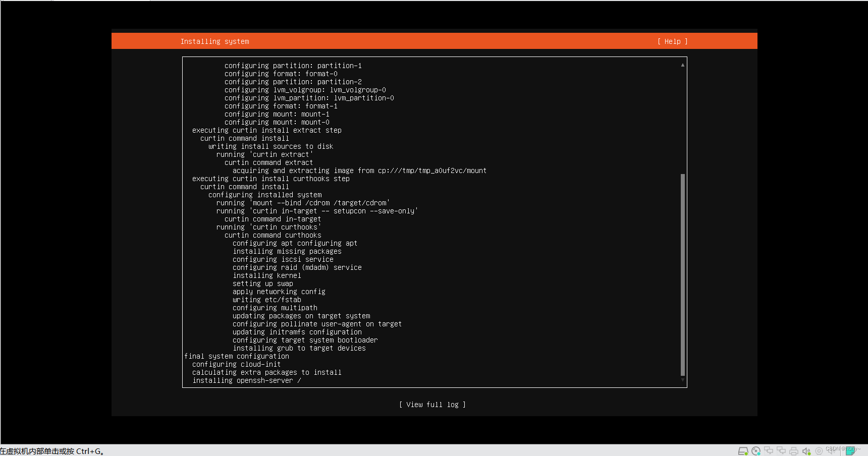Click the VMware camera device icon

point(819,451)
